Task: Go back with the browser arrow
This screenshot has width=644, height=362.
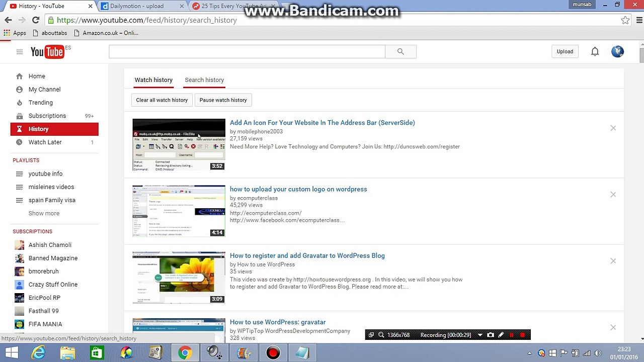Action: 8,20
